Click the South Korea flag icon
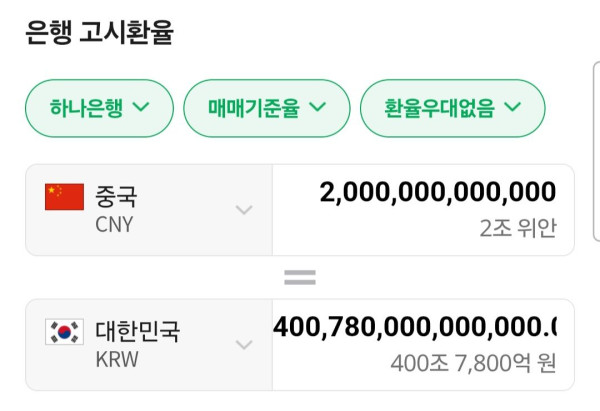This screenshot has height=411, width=600. [x=64, y=331]
